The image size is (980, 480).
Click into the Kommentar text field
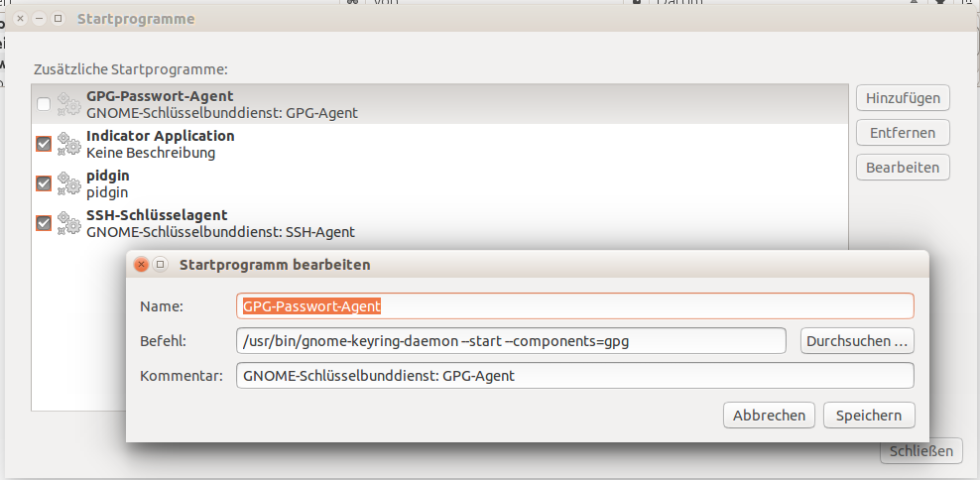575,376
